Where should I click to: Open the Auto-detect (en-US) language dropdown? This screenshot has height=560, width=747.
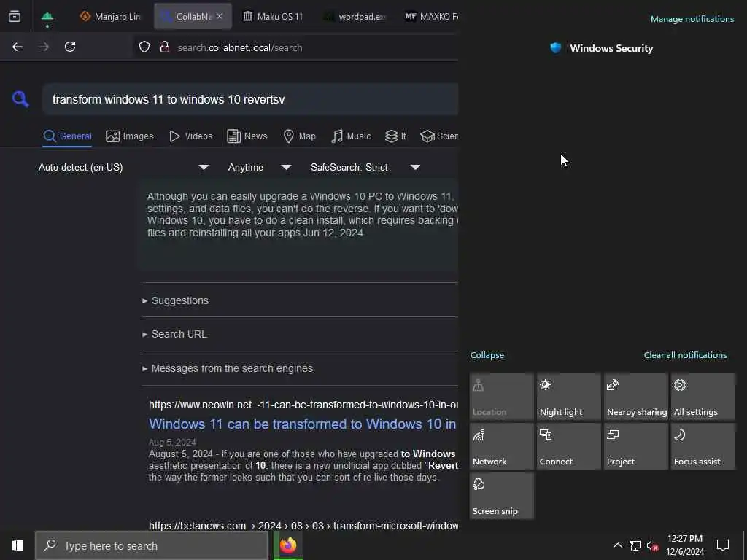[123, 167]
